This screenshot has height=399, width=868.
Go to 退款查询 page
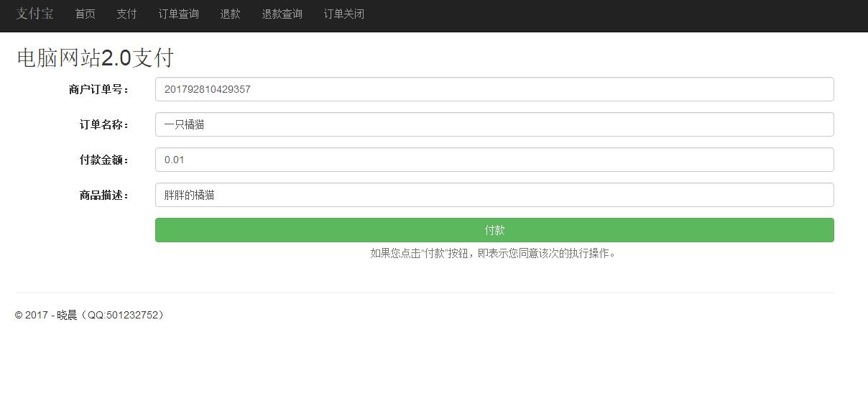(282, 14)
